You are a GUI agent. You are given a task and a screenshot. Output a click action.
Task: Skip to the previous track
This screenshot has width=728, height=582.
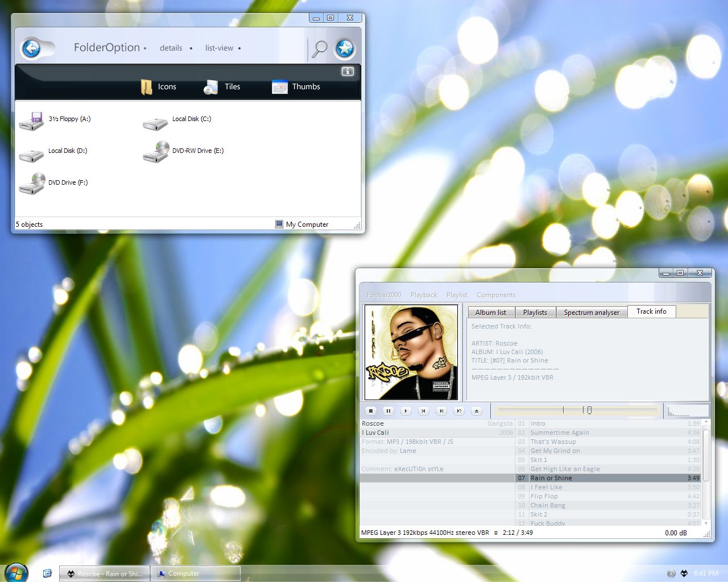[x=424, y=411]
